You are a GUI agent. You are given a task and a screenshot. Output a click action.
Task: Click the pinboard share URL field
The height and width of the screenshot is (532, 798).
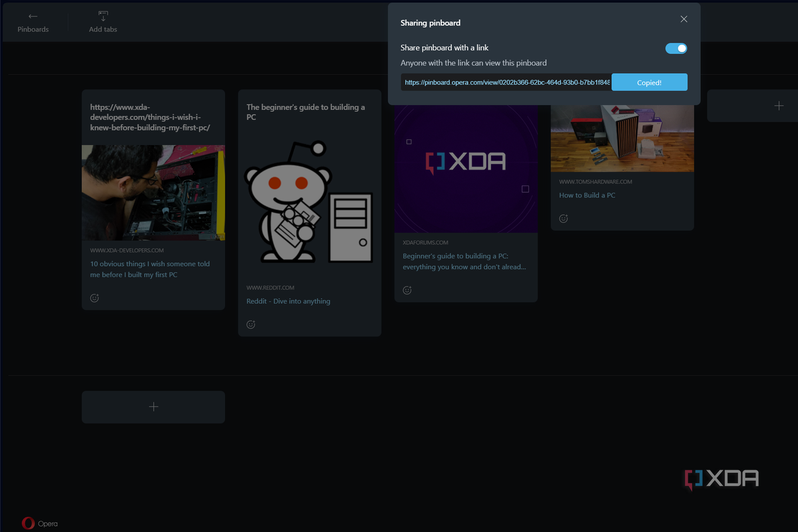point(506,83)
